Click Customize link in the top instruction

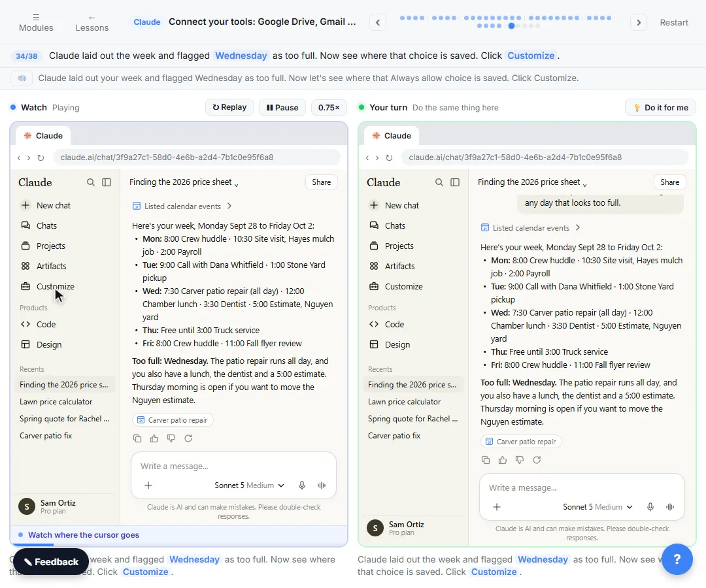(x=531, y=56)
